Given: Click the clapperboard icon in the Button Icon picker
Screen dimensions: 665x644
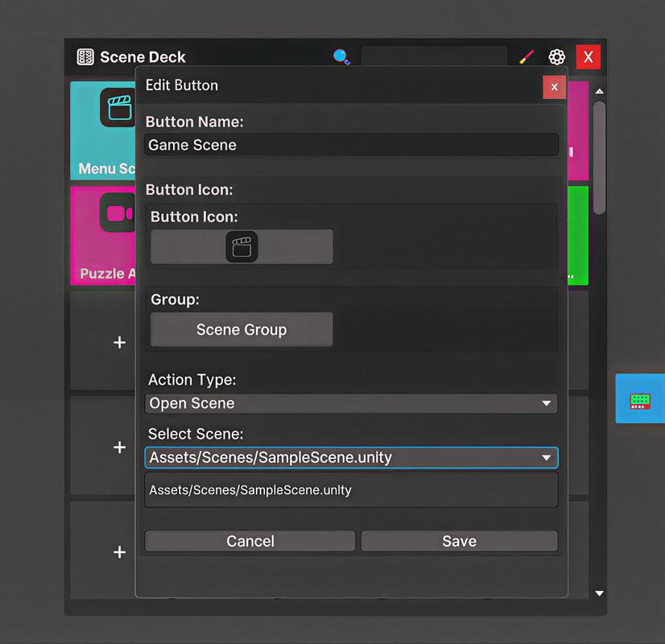Looking at the screenshot, I should [242, 246].
